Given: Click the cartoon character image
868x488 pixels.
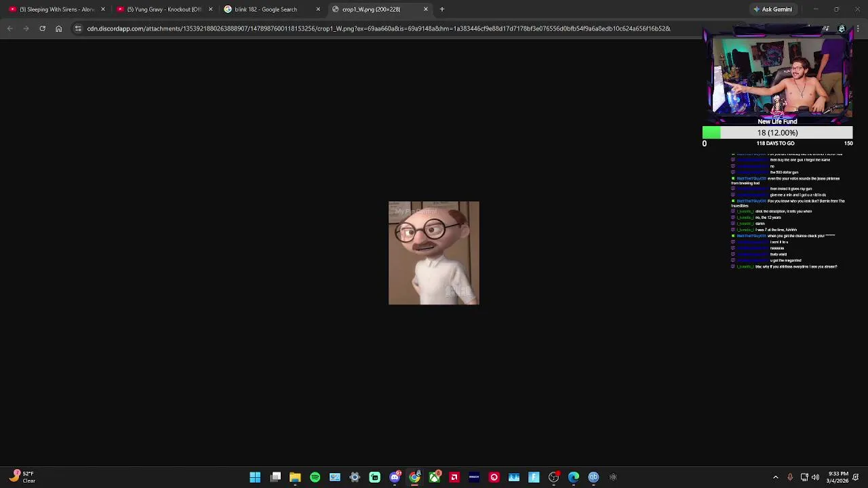Looking at the screenshot, I should 434,253.
